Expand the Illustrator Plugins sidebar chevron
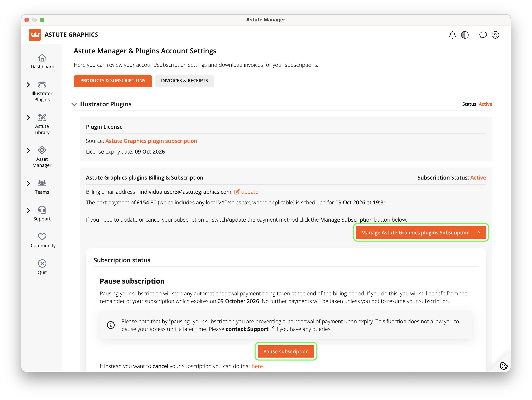The image size is (532, 400). point(28,85)
